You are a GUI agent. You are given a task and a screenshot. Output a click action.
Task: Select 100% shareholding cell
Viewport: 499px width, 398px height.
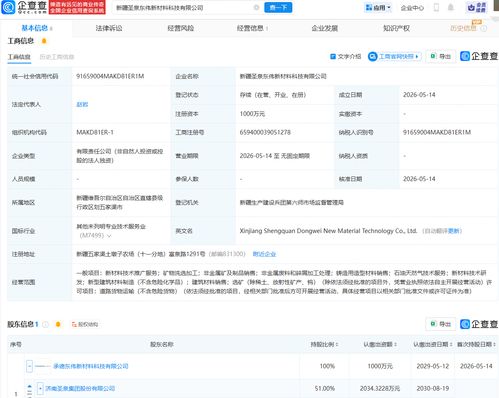(327, 366)
